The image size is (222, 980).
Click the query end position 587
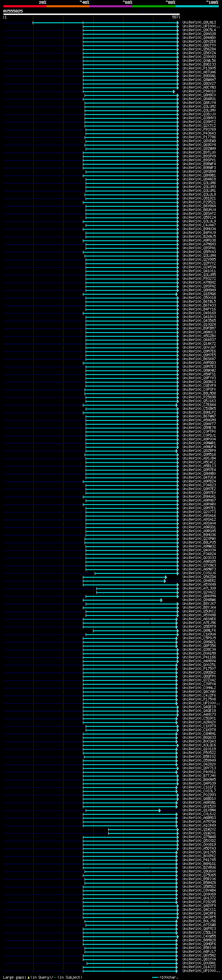click(175, 17)
